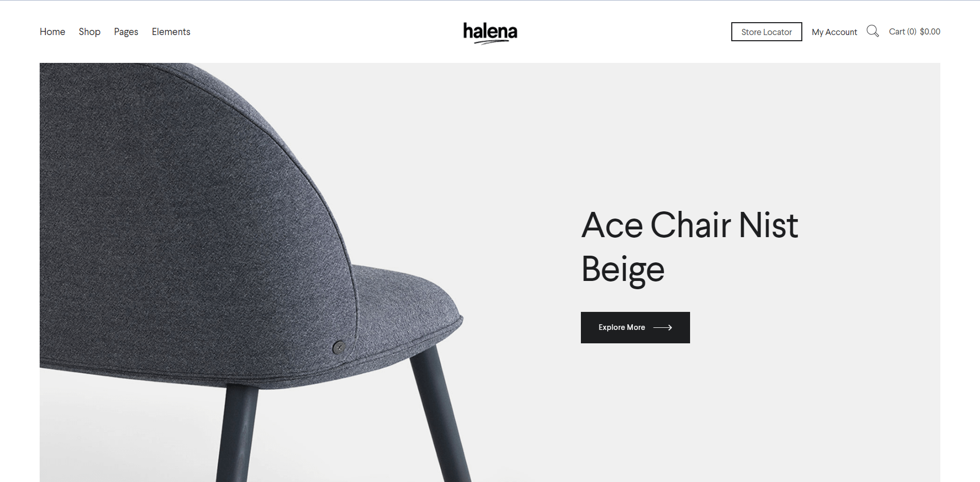Image resolution: width=980 pixels, height=482 pixels.
Task: Click the Explore More text label
Action: pos(622,327)
